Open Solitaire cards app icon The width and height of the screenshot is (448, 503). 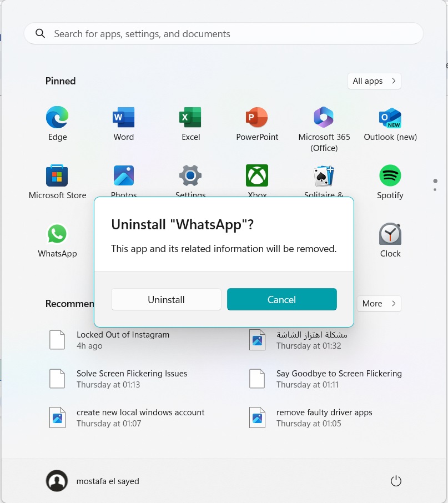coord(324,175)
